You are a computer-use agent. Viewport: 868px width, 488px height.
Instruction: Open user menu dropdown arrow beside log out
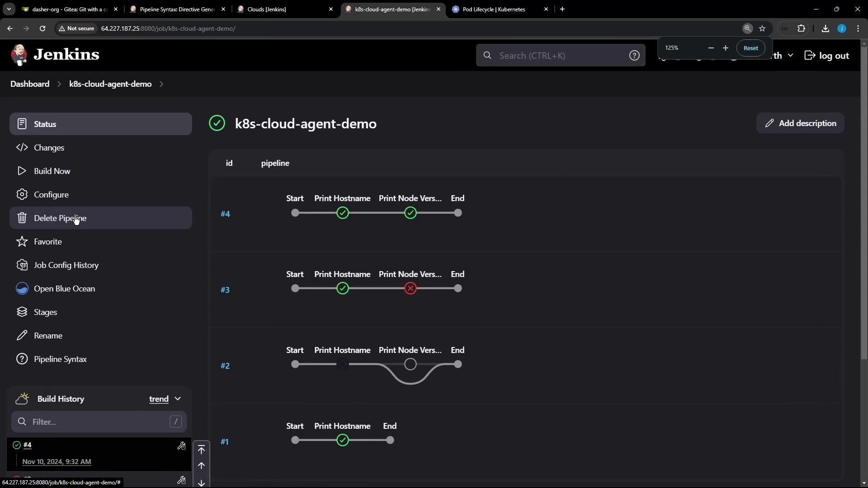click(790, 56)
